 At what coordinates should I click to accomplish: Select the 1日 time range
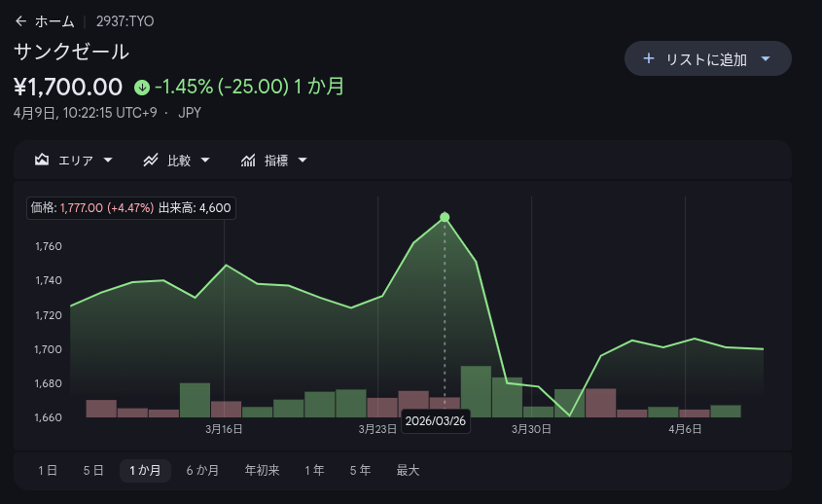tap(48, 471)
